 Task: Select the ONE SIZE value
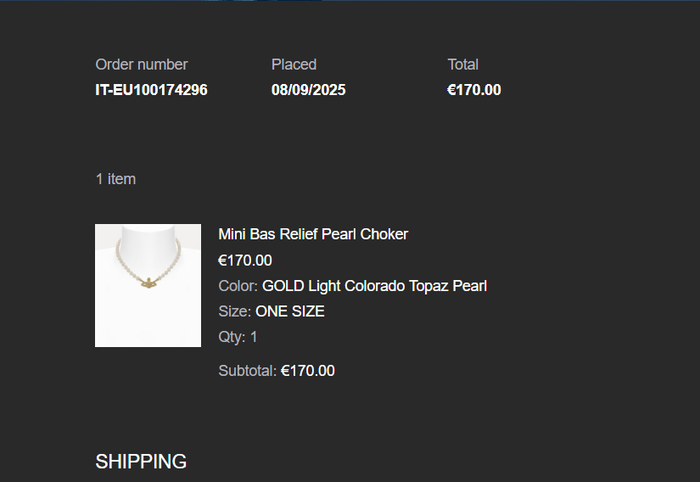pos(290,311)
